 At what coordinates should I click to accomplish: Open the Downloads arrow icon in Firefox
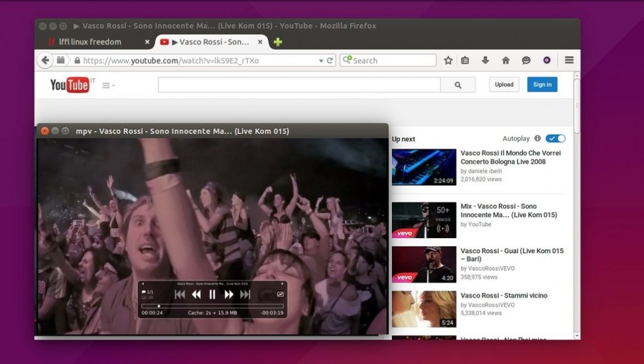tap(485, 60)
